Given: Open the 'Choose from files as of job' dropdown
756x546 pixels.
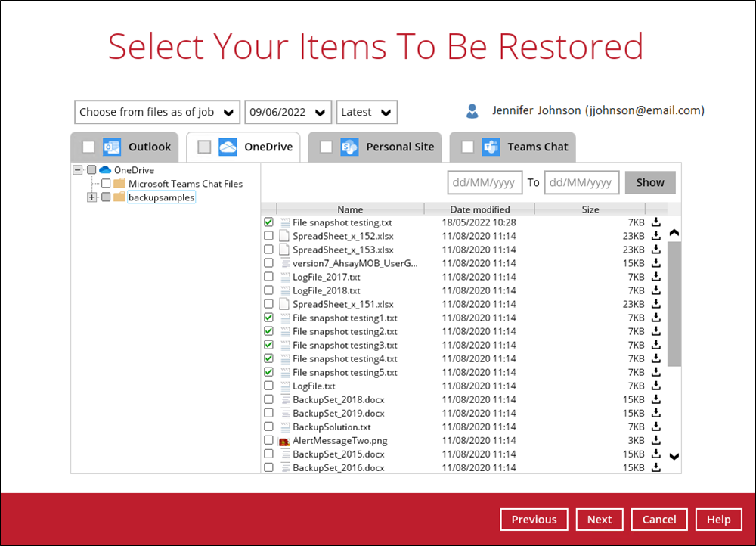Looking at the screenshot, I should tap(157, 112).
